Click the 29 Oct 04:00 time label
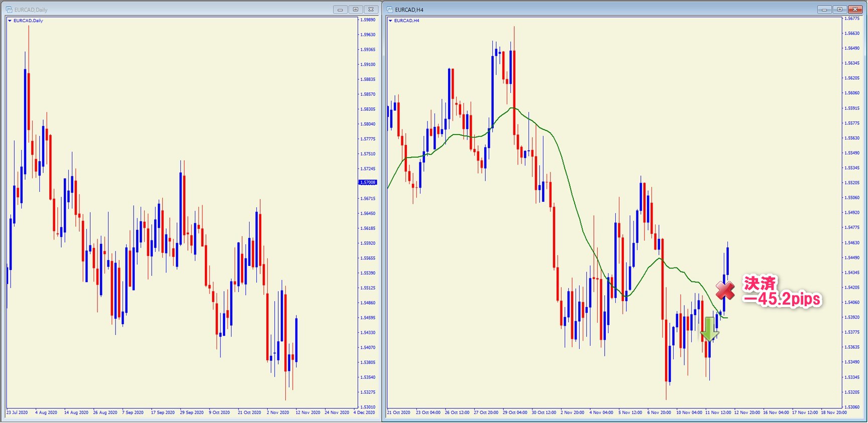 click(x=515, y=412)
